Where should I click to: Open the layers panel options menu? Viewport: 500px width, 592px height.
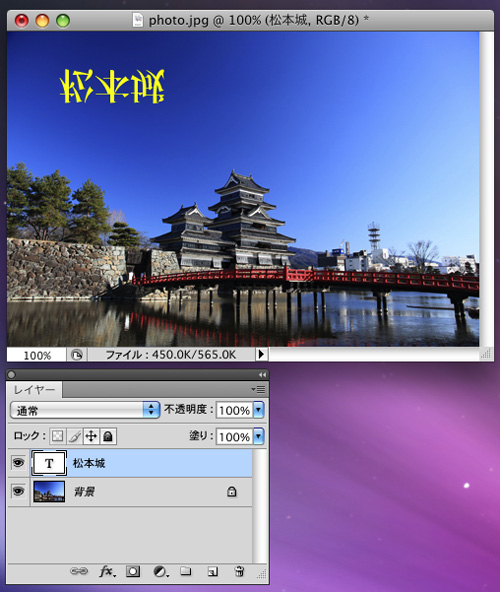[x=258, y=389]
